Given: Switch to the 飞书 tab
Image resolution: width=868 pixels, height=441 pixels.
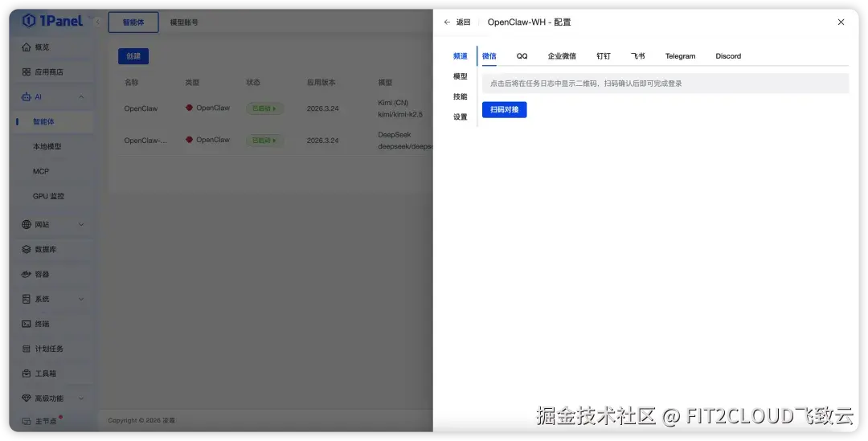Looking at the screenshot, I should tap(637, 56).
